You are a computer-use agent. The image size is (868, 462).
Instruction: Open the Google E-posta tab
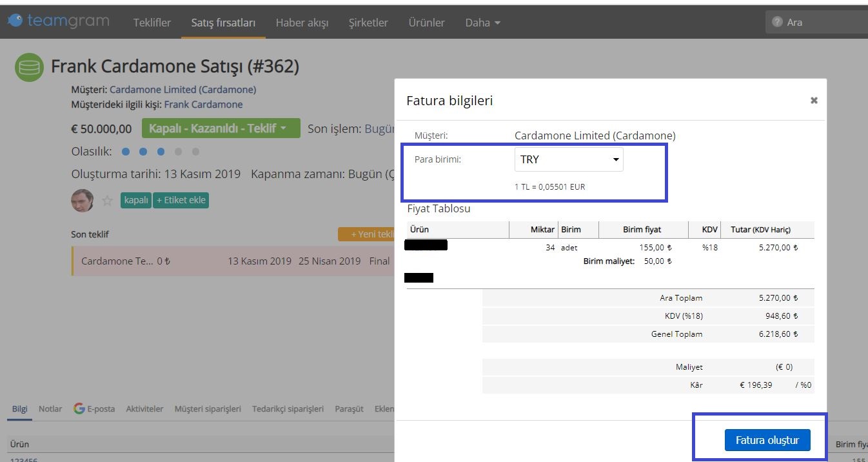click(x=94, y=408)
